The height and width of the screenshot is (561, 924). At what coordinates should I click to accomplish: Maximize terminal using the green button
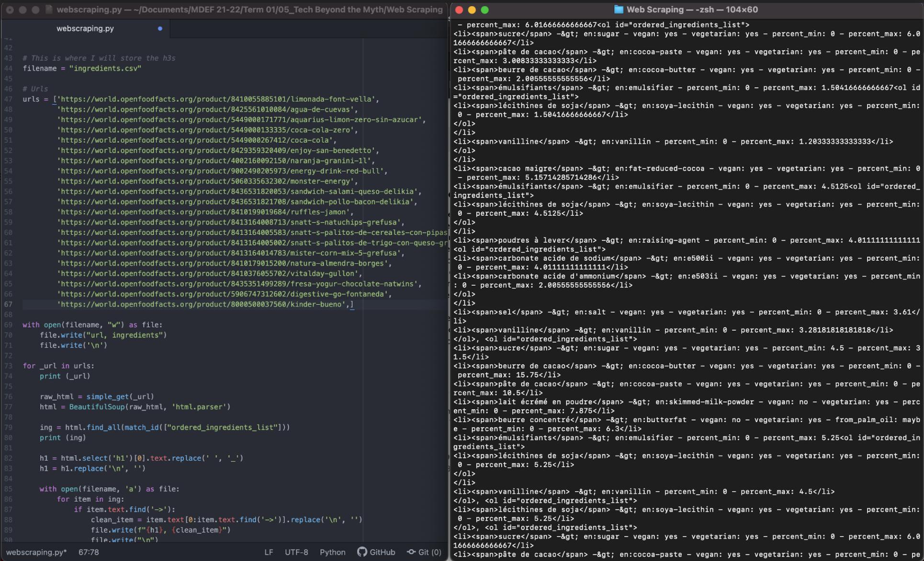(x=485, y=10)
